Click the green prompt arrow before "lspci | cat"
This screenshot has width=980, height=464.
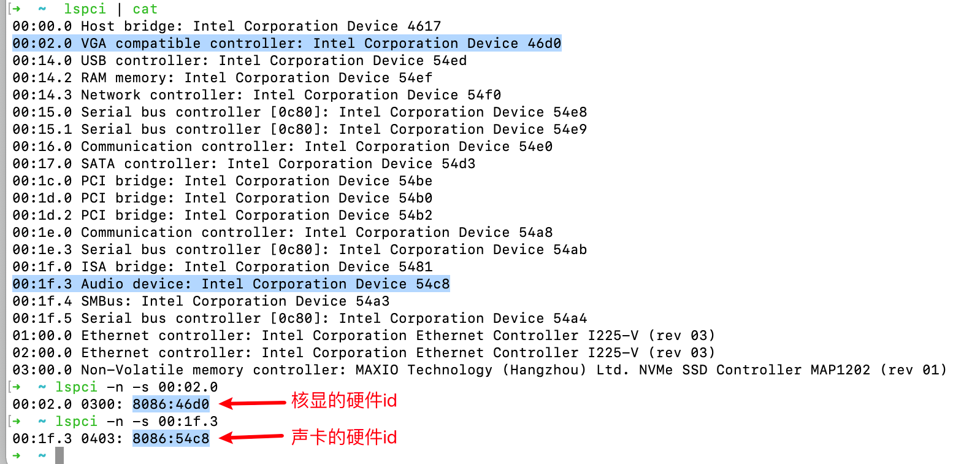point(16,9)
